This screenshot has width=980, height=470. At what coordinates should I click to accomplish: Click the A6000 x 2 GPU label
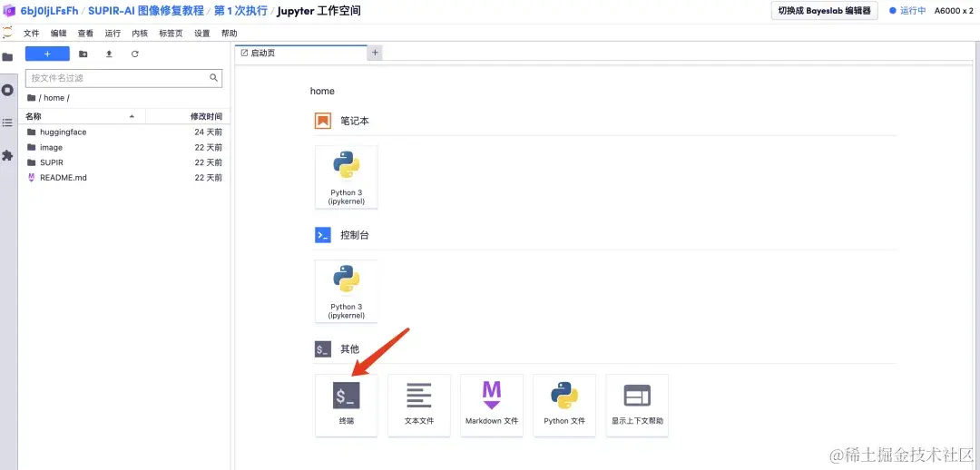point(955,11)
